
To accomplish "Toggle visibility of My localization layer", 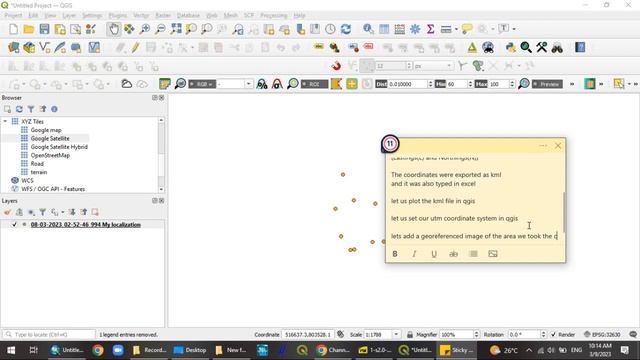I will tap(14, 224).
